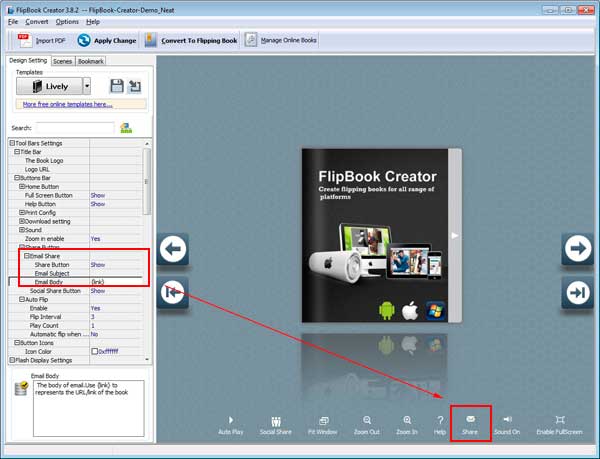
Task: Click the small page-flip arrow on book edge
Action: [x=455, y=236]
